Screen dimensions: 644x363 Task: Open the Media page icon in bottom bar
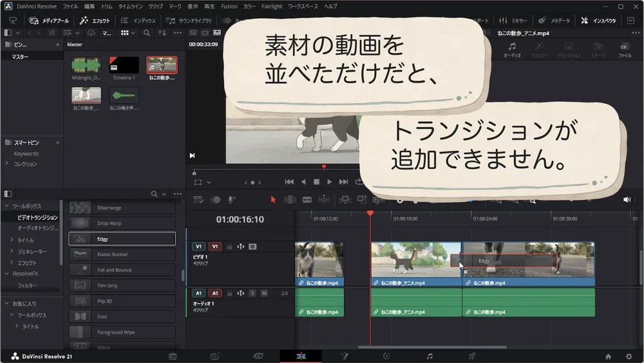173,357
